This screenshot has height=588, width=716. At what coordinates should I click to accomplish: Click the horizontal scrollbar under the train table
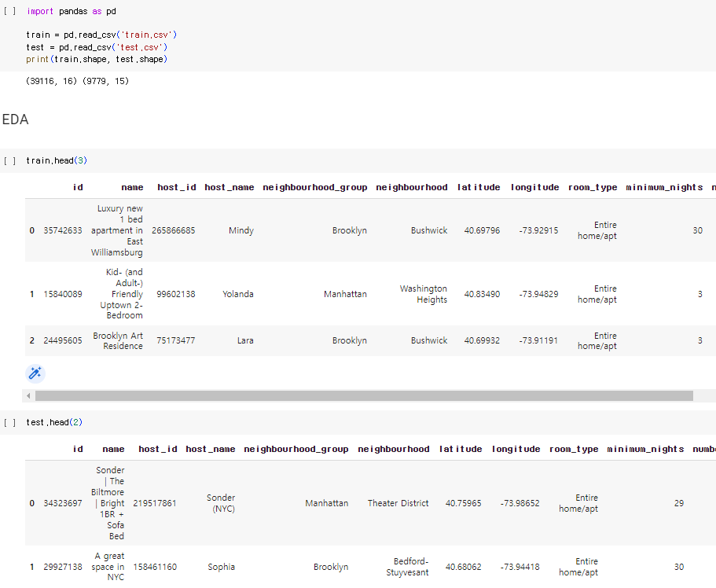(x=364, y=395)
